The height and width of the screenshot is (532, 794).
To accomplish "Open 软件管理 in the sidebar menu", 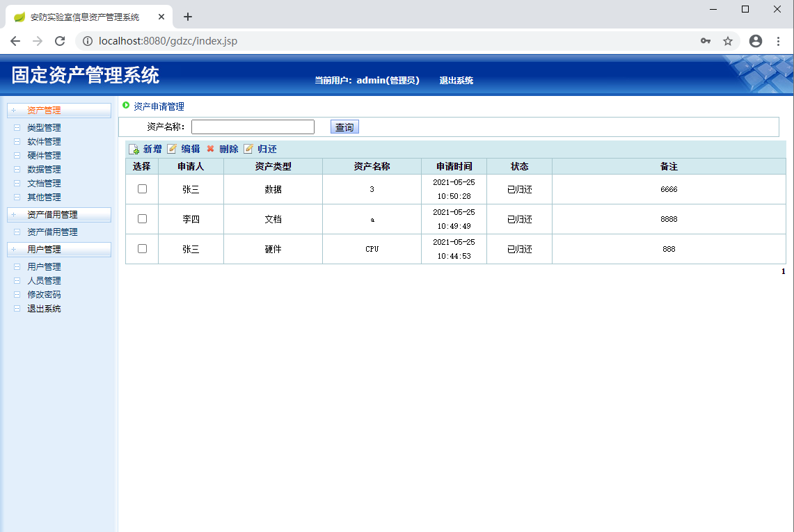I will pyautogui.click(x=44, y=142).
